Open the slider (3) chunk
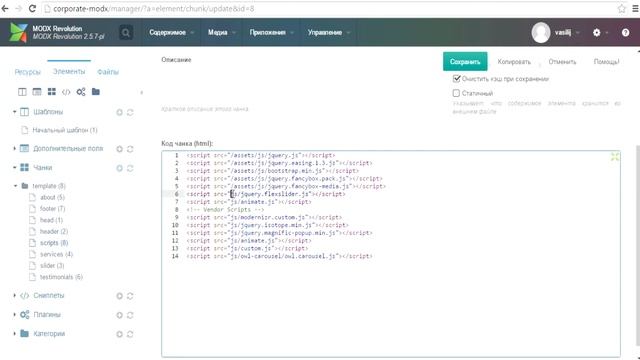 tap(52, 266)
